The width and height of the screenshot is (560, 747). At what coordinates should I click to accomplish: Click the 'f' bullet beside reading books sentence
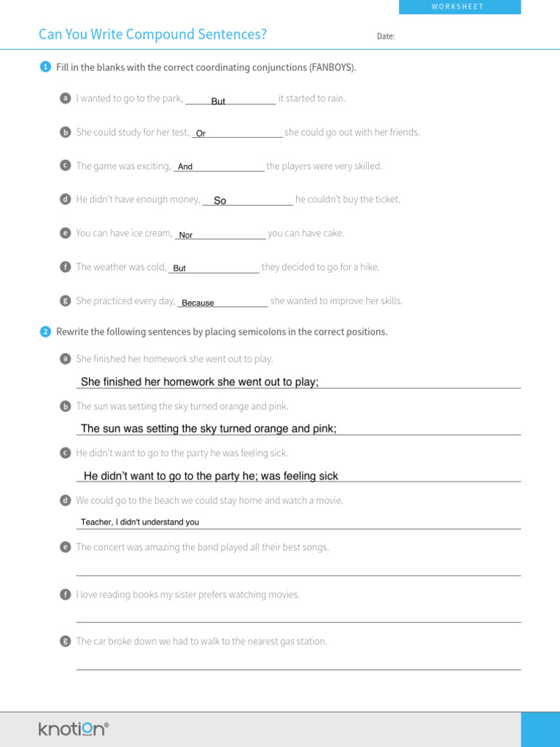65,595
